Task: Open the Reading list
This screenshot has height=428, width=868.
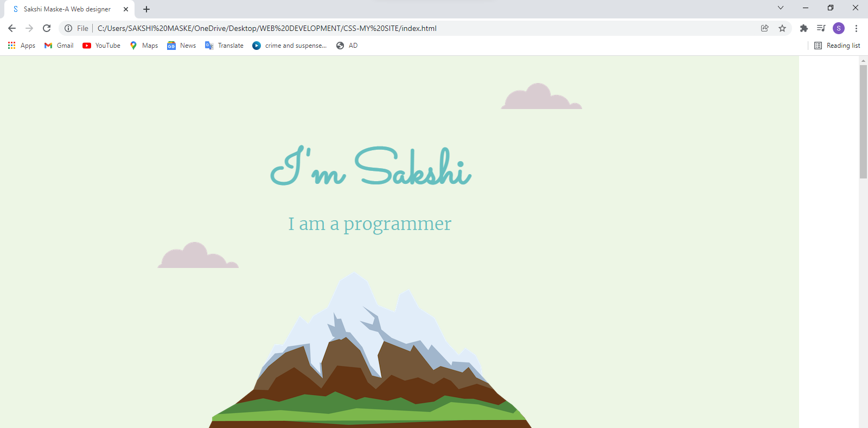Action: pos(838,46)
